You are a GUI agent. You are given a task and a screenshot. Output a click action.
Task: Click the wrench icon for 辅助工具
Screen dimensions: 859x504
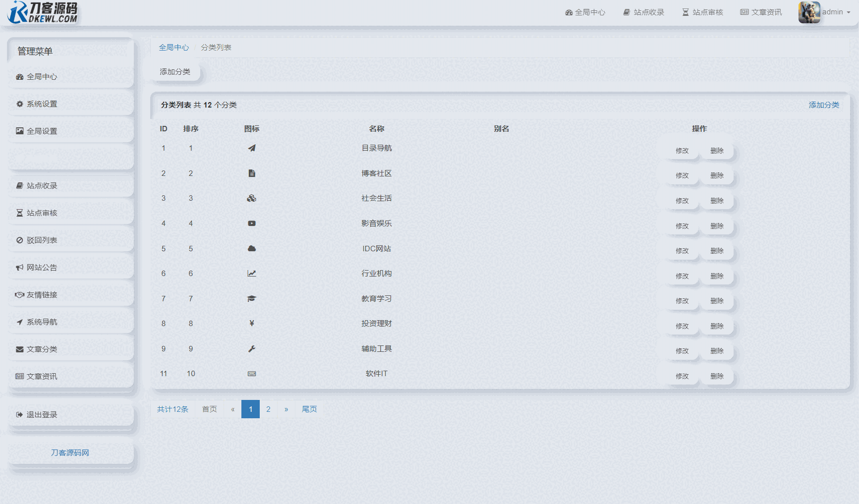pyautogui.click(x=252, y=349)
